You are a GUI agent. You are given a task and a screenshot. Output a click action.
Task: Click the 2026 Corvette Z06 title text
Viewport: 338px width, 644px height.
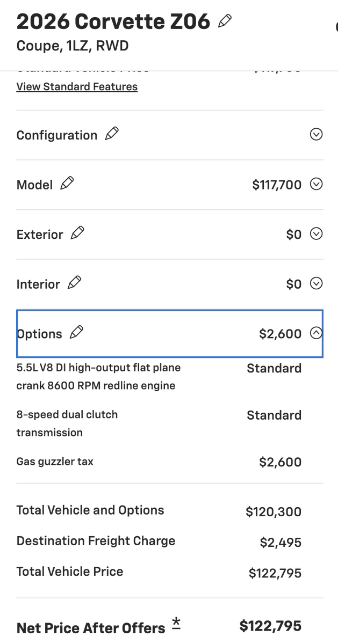113,22
